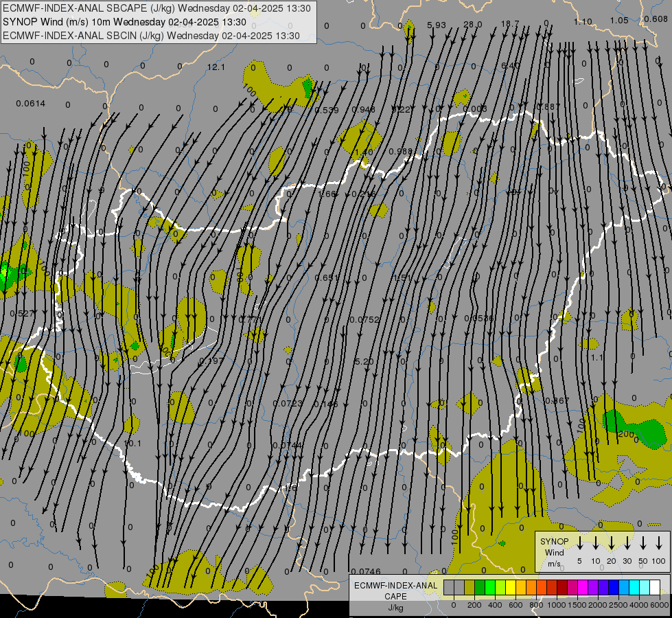
Task: Click the '2500' tick on CAPE scale
Action: point(618,605)
